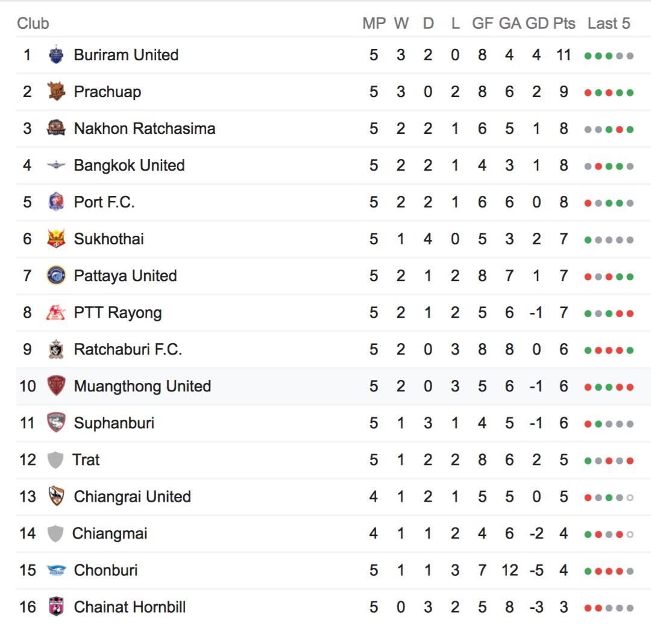The height and width of the screenshot is (644, 651).
Task: Click the Chonburi shark logo
Action: (56, 570)
